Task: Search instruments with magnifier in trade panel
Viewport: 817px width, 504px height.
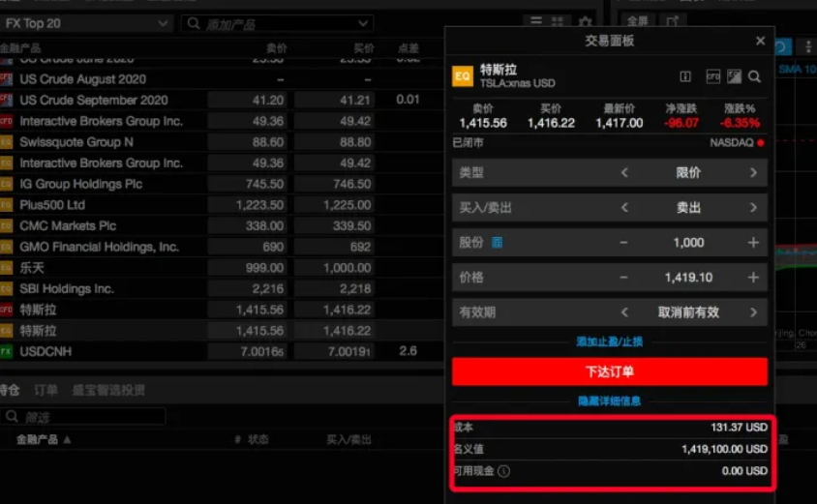Action: pyautogui.click(x=754, y=77)
